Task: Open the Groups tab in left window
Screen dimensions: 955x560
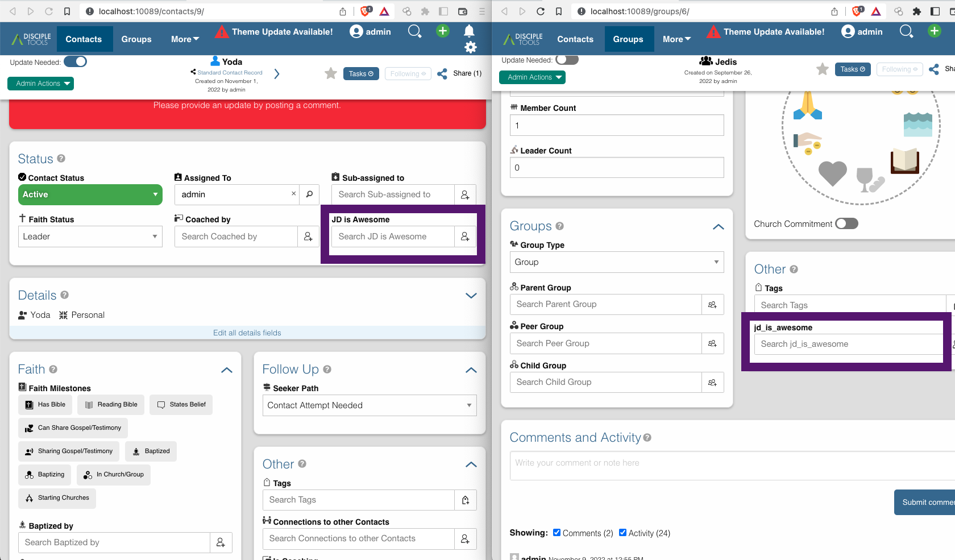Action: (136, 39)
